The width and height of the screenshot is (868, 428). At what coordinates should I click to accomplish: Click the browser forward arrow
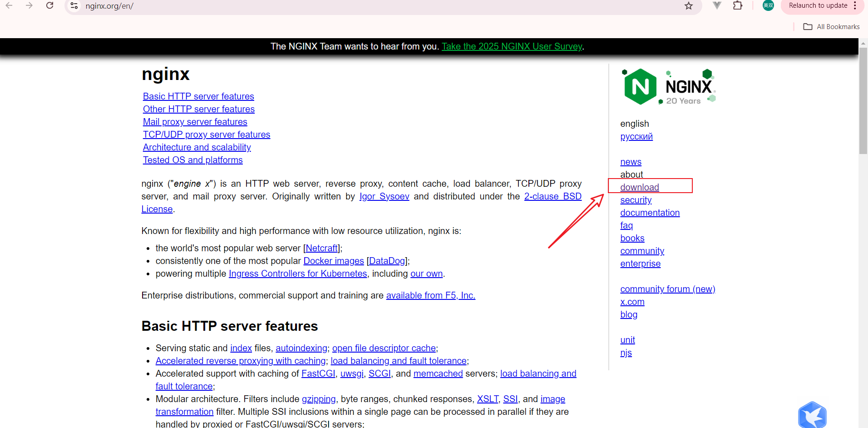pos(30,6)
